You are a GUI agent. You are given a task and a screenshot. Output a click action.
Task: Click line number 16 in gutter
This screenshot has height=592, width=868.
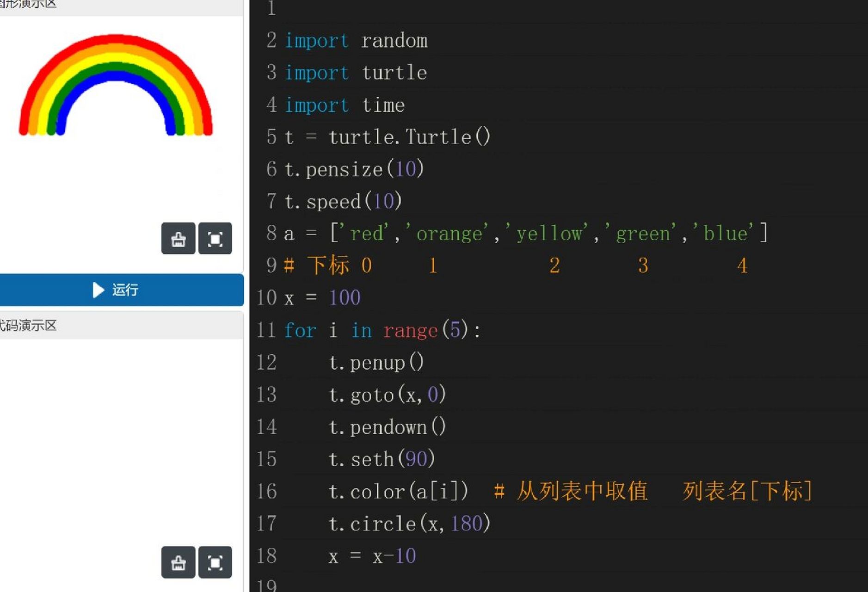(266, 492)
